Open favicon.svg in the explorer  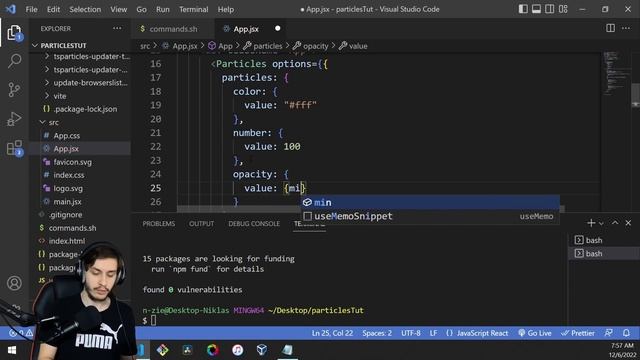pyautogui.click(x=80, y=162)
